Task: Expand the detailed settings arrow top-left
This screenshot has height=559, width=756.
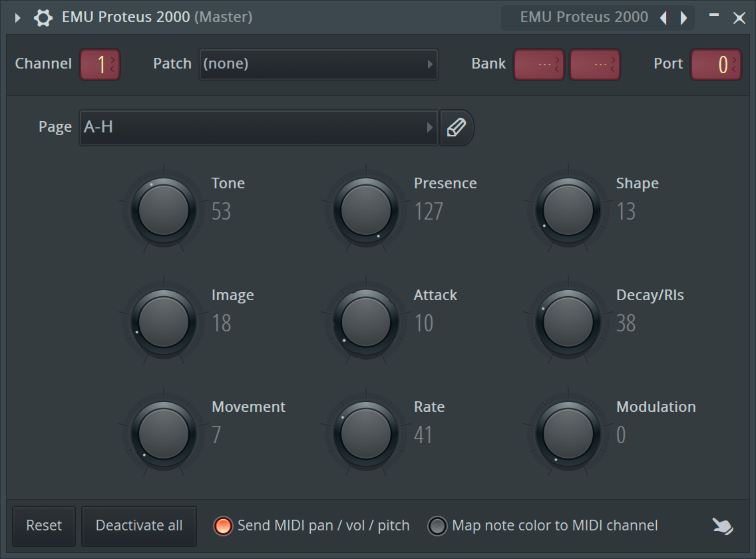Action: click(16, 17)
